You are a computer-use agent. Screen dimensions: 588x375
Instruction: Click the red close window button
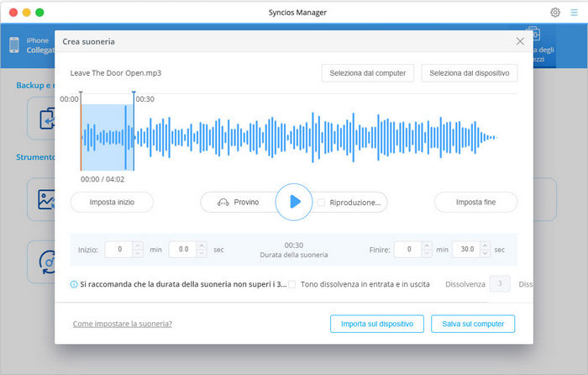pos(13,13)
